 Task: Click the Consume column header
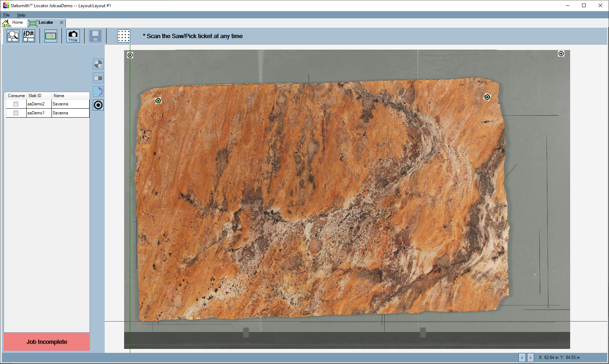tap(16, 96)
